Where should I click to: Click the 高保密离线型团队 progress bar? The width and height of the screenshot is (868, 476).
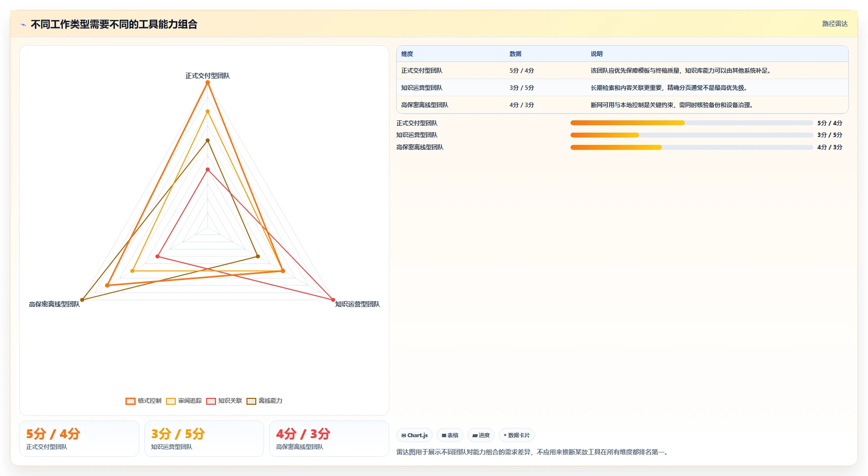click(692, 147)
